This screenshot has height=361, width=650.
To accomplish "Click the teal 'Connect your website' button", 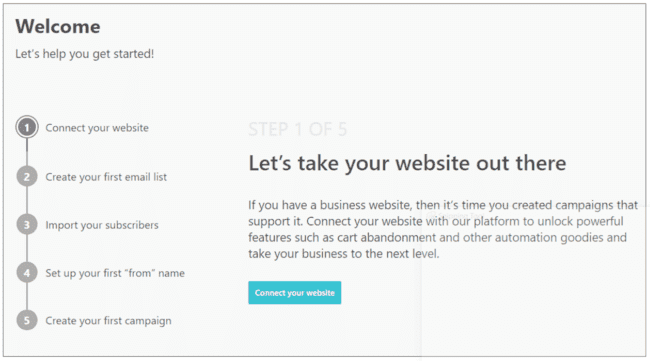I will (x=295, y=293).
